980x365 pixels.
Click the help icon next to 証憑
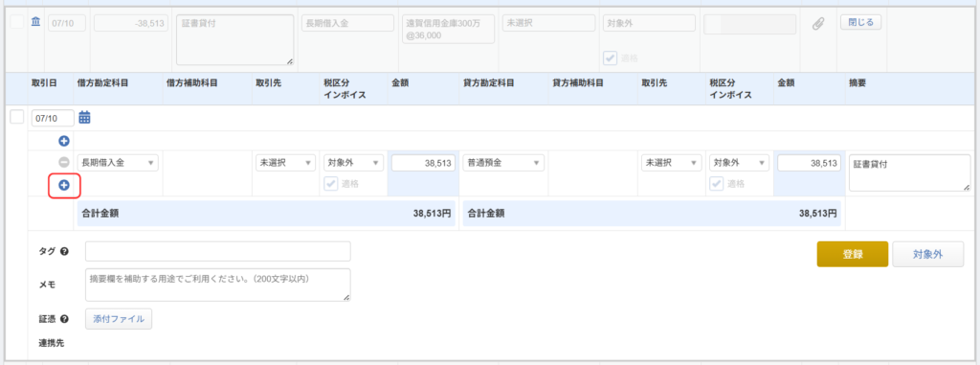[x=64, y=319]
